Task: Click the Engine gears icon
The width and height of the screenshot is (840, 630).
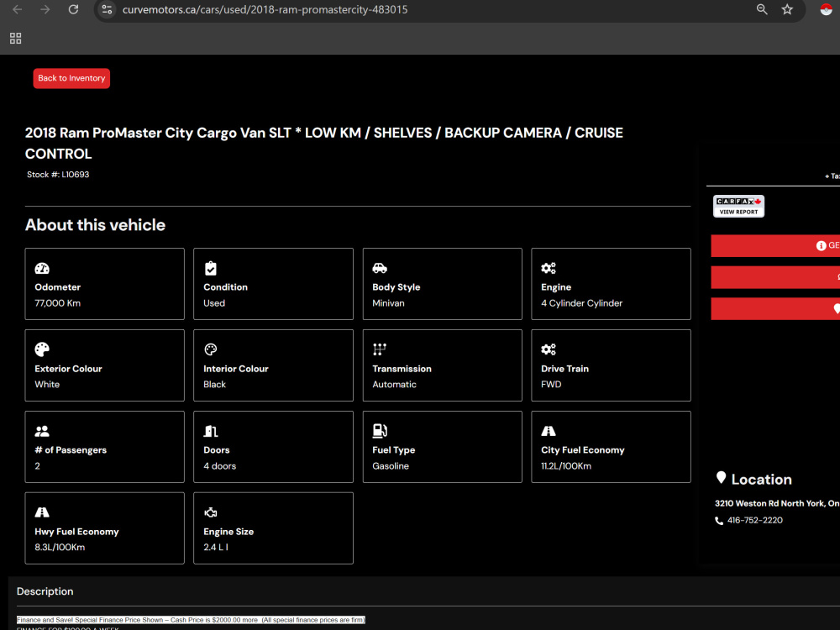Action: tap(548, 269)
